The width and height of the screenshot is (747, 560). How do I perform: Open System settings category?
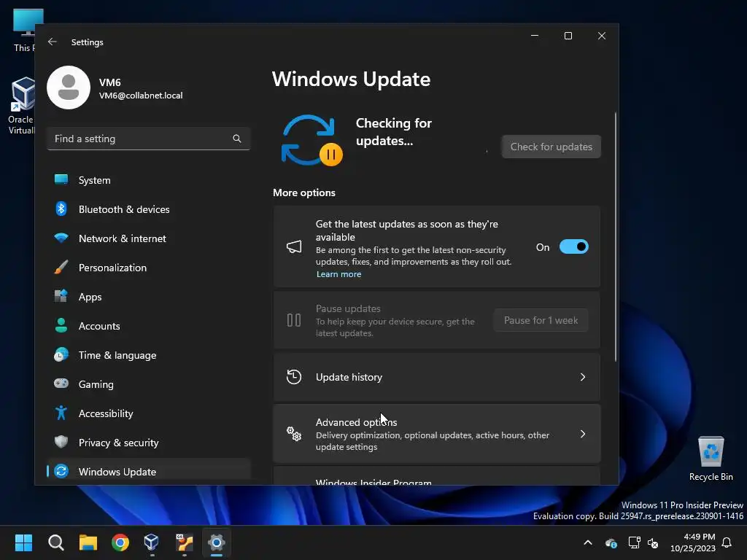(x=148, y=180)
